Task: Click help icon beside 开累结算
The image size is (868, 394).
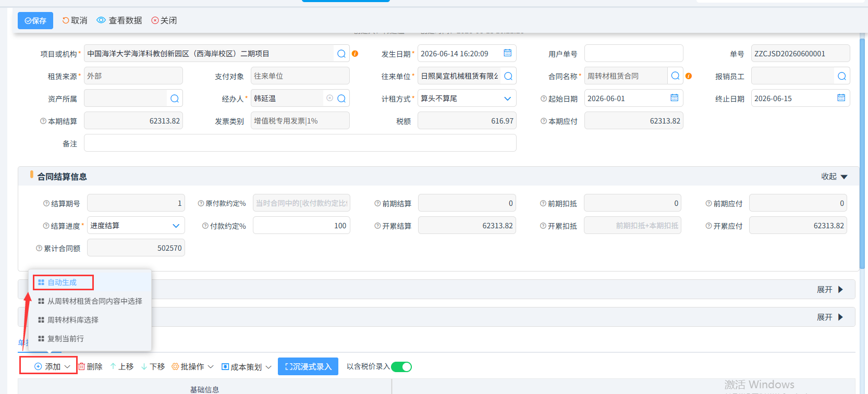Action: pyautogui.click(x=377, y=226)
